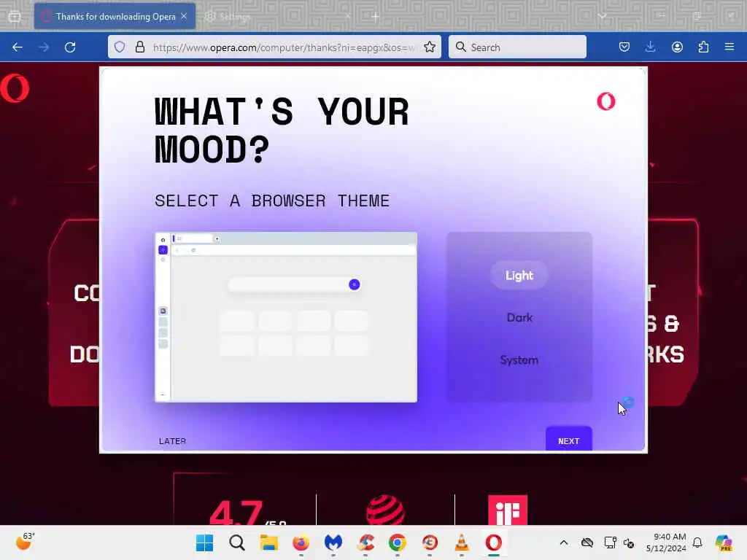Open the round red taskbar app icon

(x=430, y=542)
